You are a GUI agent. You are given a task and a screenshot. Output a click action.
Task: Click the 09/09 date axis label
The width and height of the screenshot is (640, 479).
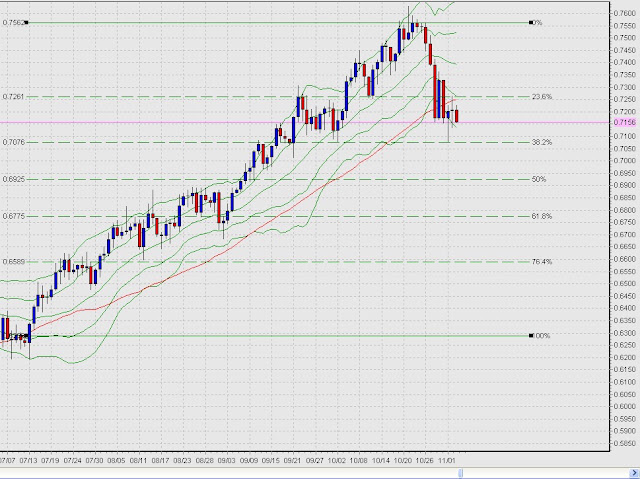click(x=249, y=461)
